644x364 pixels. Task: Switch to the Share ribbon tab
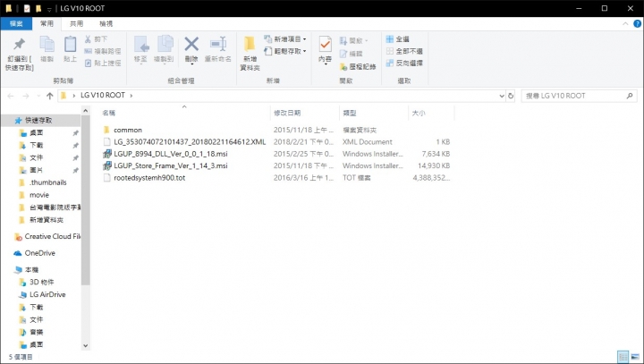[76, 23]
